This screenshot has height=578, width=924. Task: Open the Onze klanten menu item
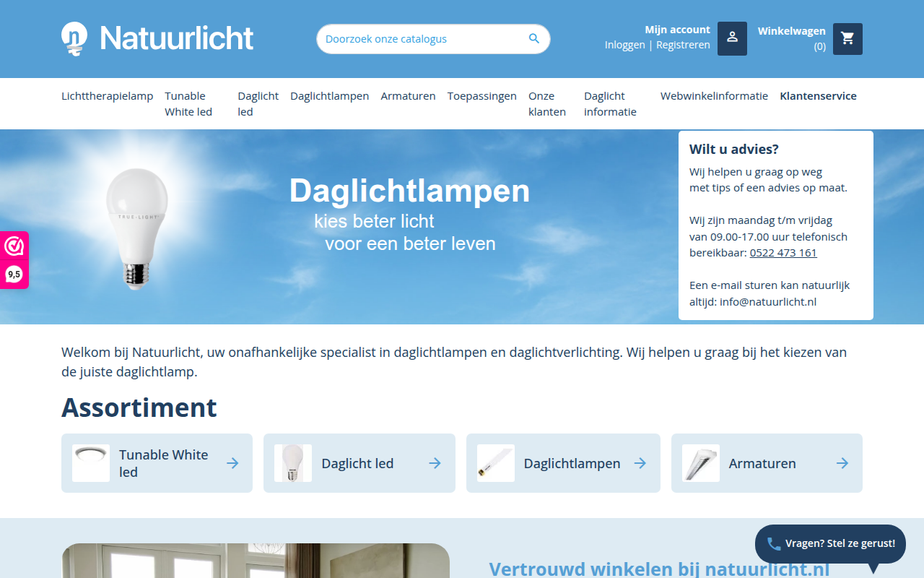pos(547,104)
